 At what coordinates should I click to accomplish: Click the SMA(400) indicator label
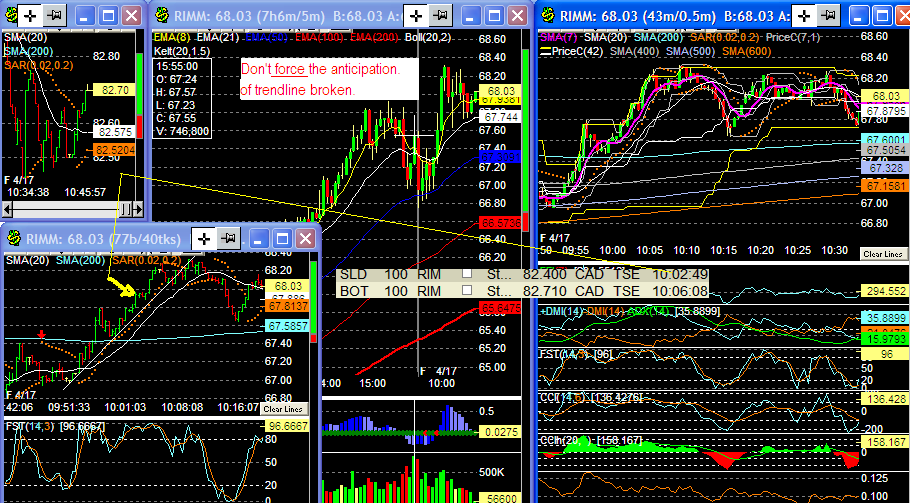click(634, 52)
